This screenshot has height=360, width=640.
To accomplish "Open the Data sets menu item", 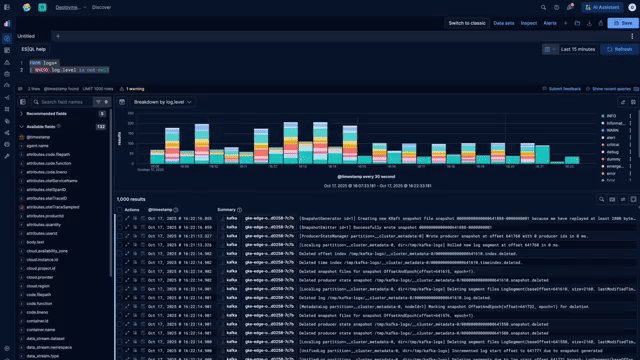I will [x=504, y=23].
